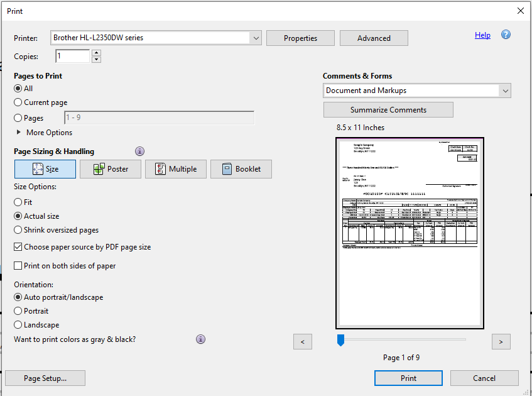Click info icon next to gray & black question
The height and width of the screenshot is (396, 532).
click(x=201, y=339)
